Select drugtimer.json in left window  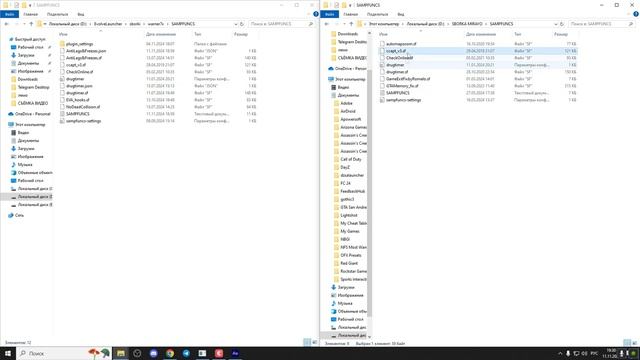point(79,86)
